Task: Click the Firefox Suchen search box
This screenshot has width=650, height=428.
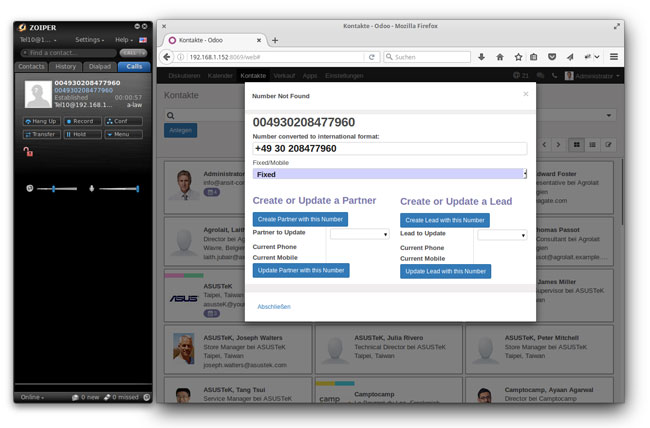Action: coord(427,57)
